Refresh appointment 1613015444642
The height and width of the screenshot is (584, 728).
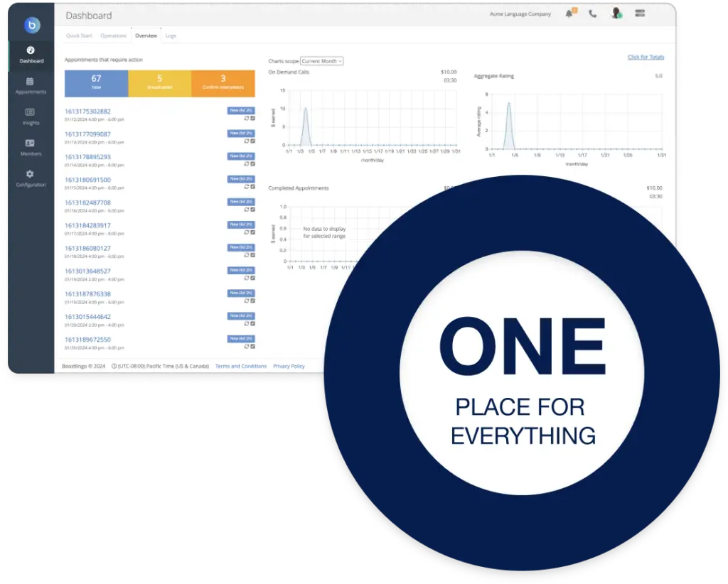[x=247, y=323]
